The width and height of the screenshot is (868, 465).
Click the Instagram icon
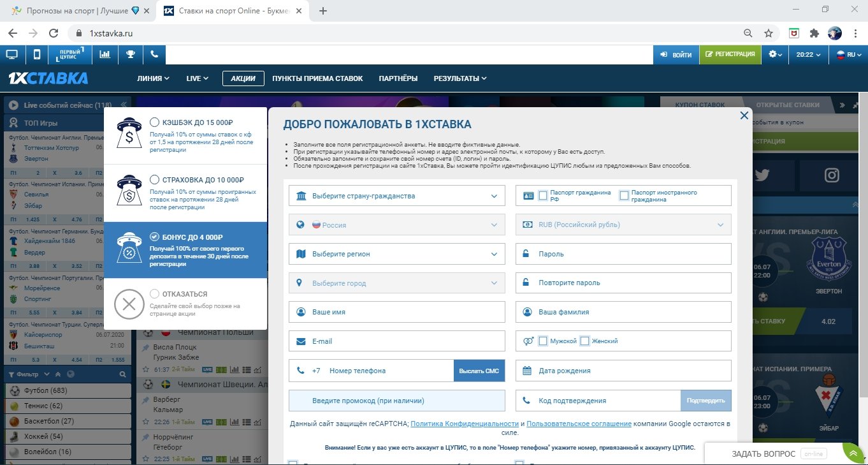[831, 175]
